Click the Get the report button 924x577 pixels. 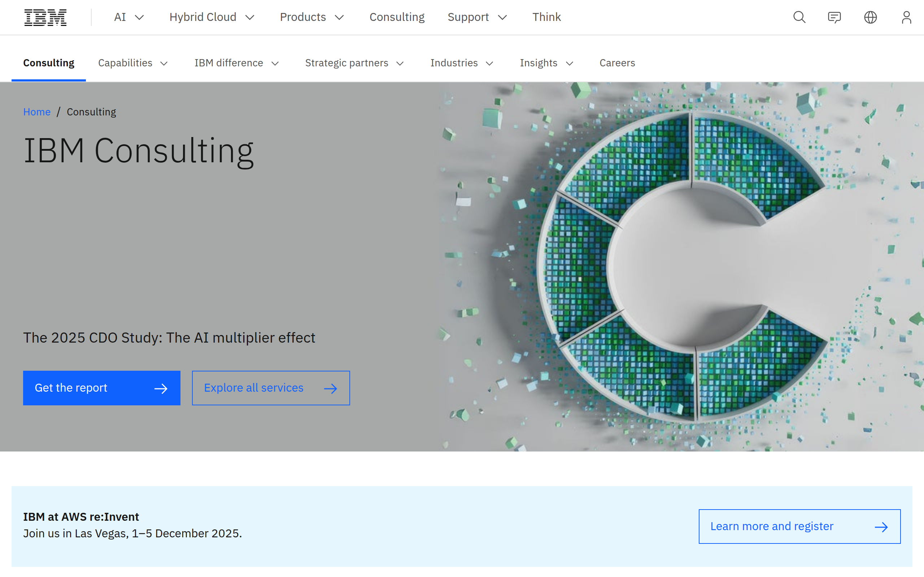coord(101,388)
